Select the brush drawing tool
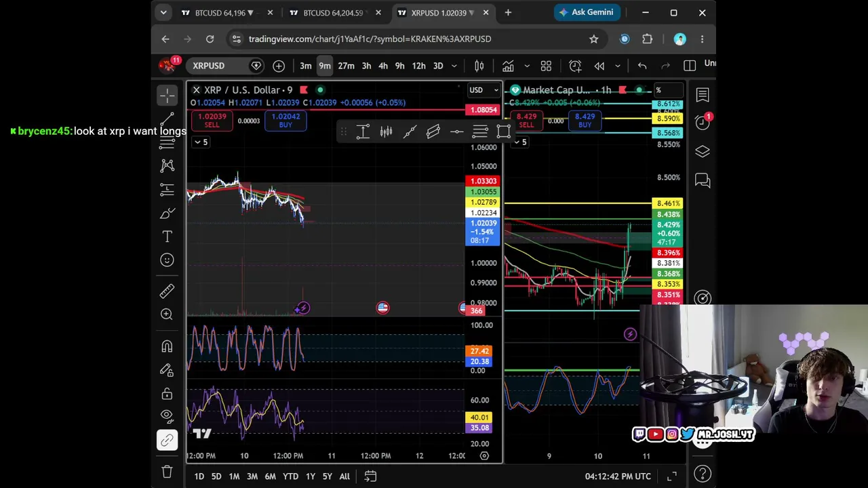Viewport: 868px width, 488px height. click(167, 213)
